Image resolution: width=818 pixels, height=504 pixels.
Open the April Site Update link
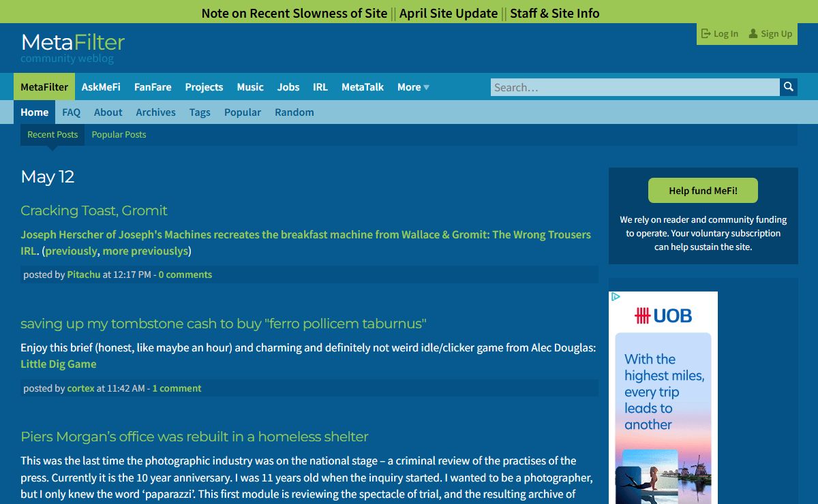pos(449,14)
